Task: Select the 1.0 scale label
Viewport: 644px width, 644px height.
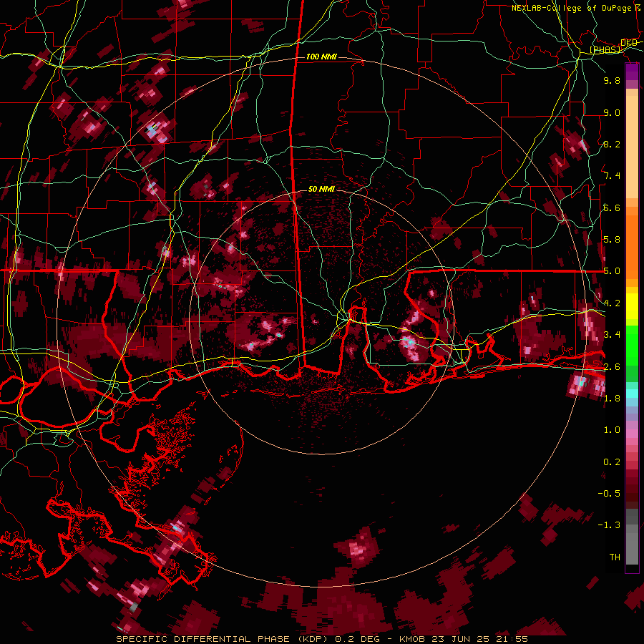Action: pyautogui.click(x=612, y=430)
